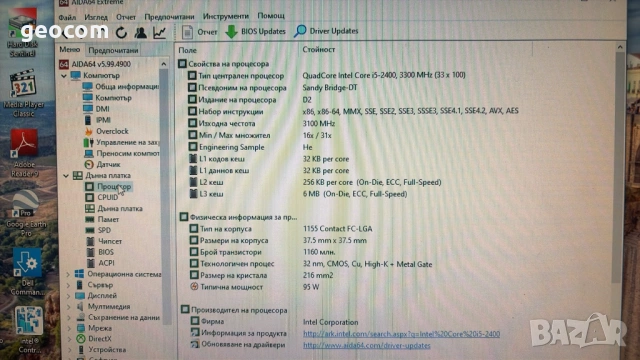
Task: Open Media Player Classic desktop icon
Action: (x=24, y=93)
